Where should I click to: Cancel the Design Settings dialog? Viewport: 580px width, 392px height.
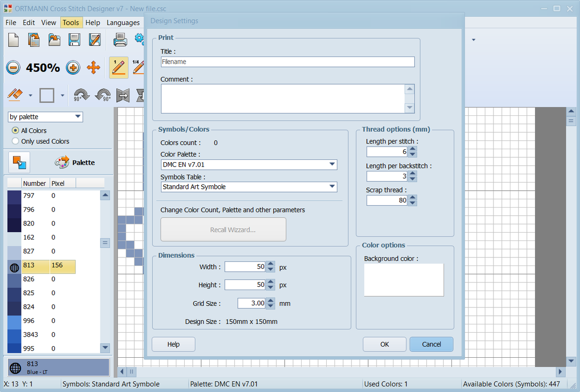(x=432, y=344)
